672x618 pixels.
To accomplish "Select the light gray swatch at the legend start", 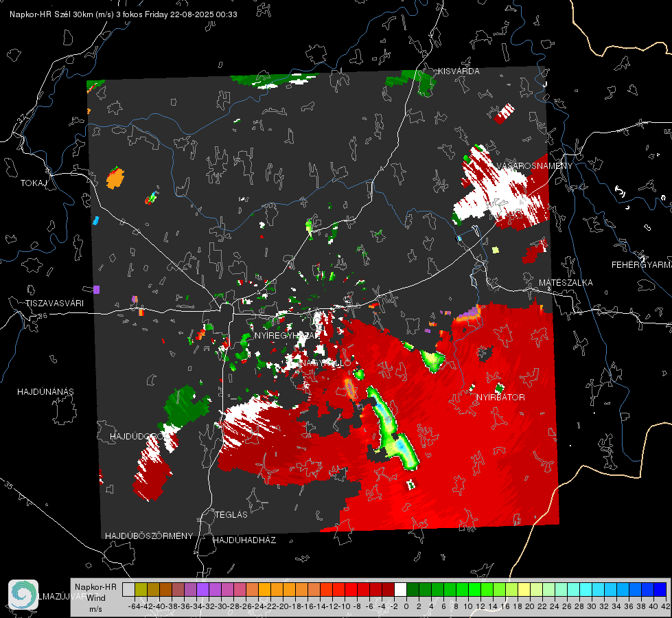I will [128, 590].
